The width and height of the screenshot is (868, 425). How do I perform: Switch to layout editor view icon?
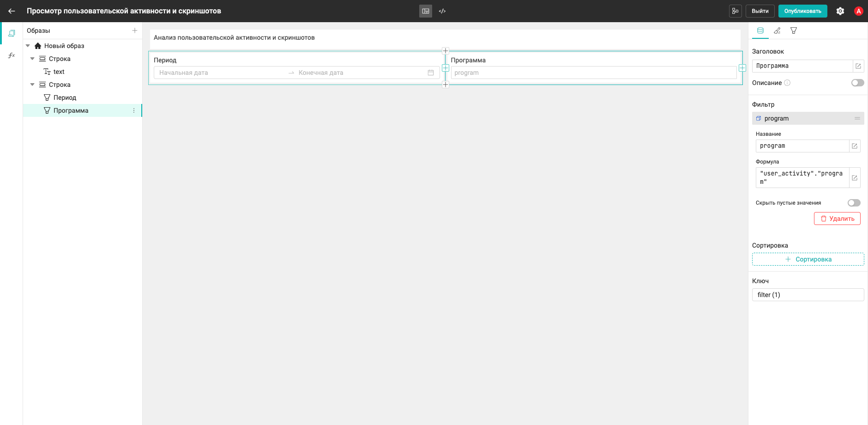point(426,11)
